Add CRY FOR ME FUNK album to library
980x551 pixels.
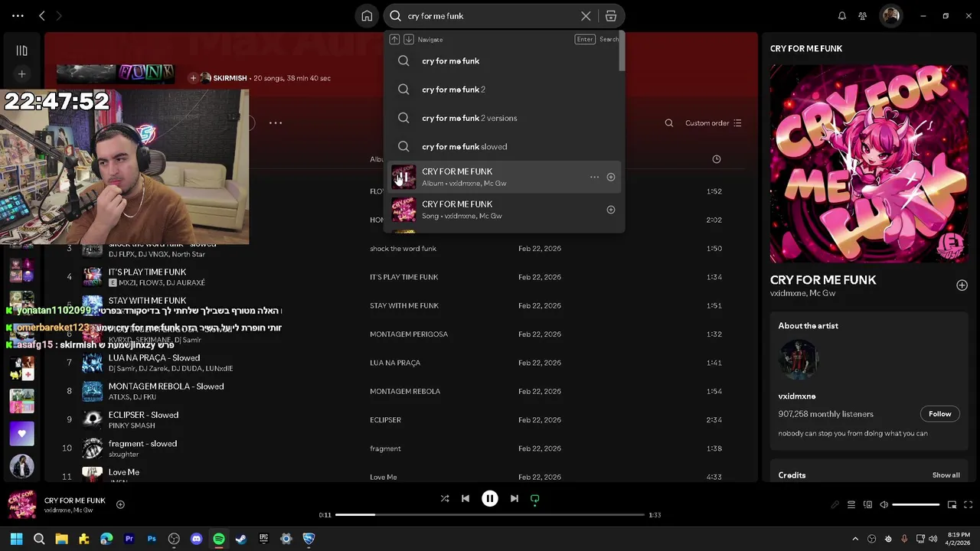pyautogui.click(x=611, y=177)
